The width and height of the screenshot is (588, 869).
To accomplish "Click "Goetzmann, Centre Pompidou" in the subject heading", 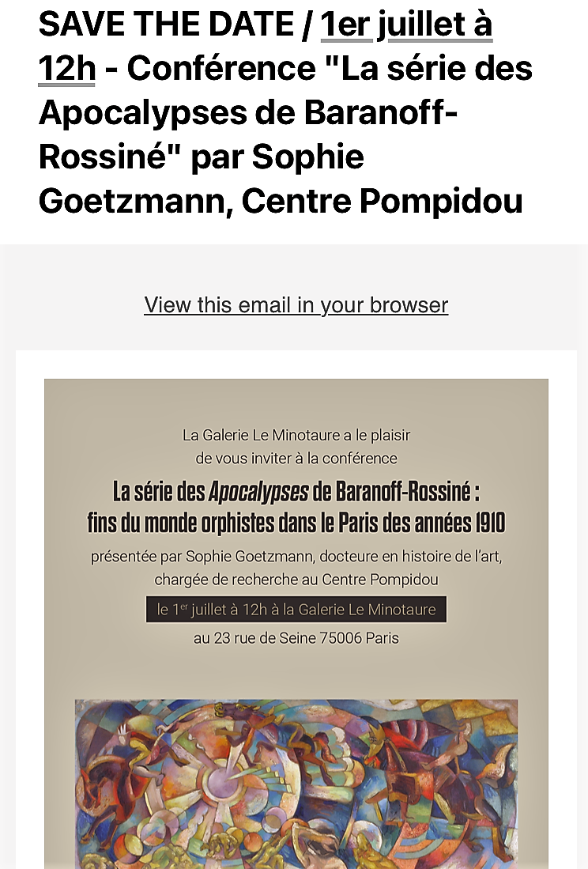I will [281, 201].
